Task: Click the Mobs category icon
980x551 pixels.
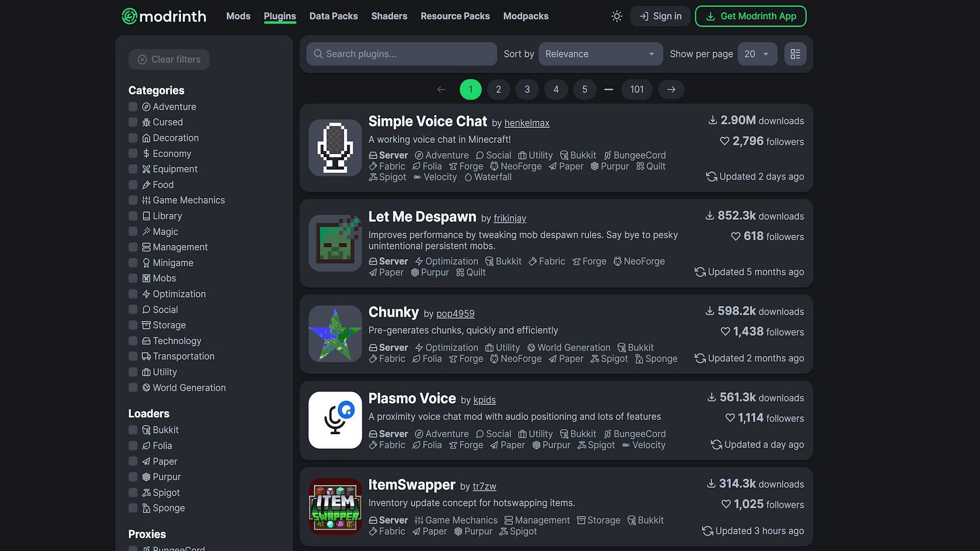Action: coord(145,279)
